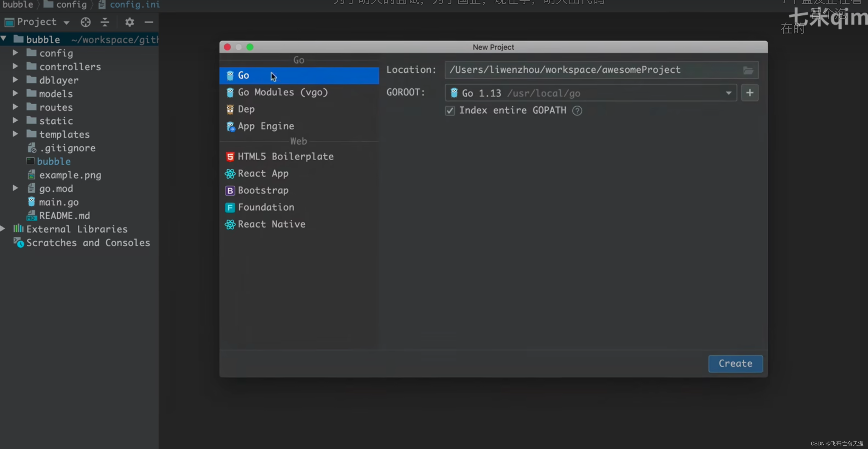The image size is (868, 449).
Task: Expand the models folder
Action: (15, 93)
